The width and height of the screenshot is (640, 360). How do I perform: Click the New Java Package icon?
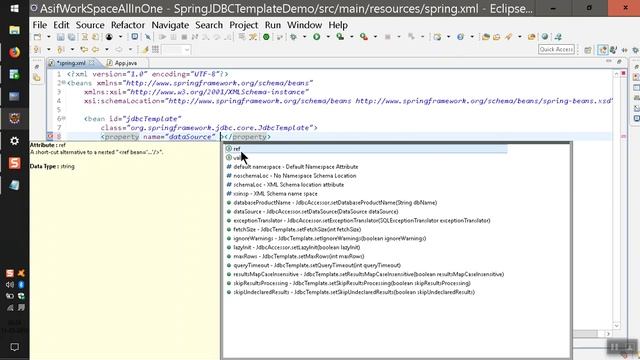[437, 37]
